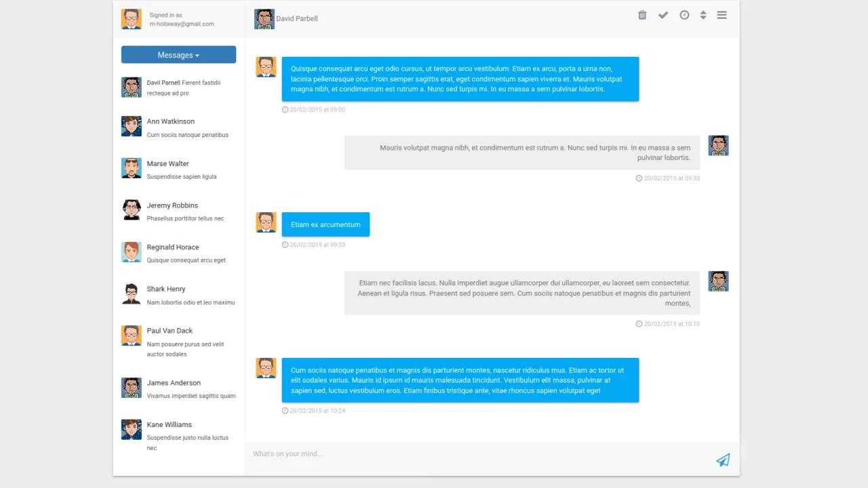Click the m-hollaway@gmail.com account link
This screenshot has height=488, width=868.
tap(181, 23)
